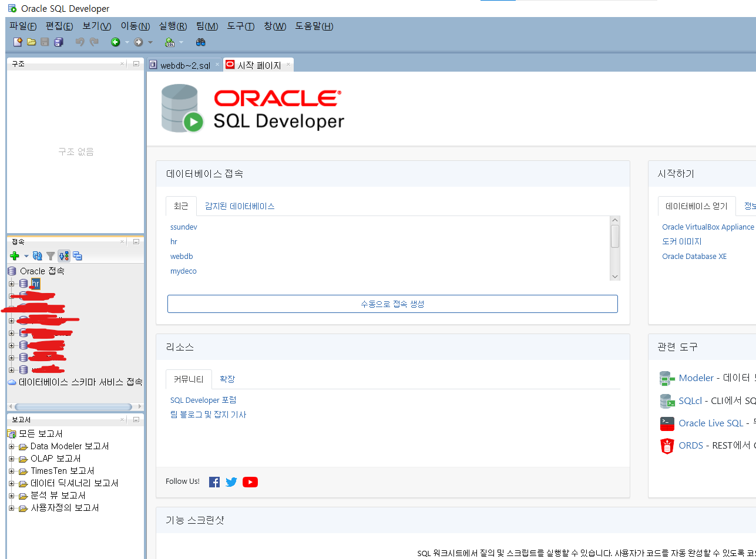Expand 분석 뷰 보고서 folder
Viewport: 756px width, 559px height.
(11, 496)
